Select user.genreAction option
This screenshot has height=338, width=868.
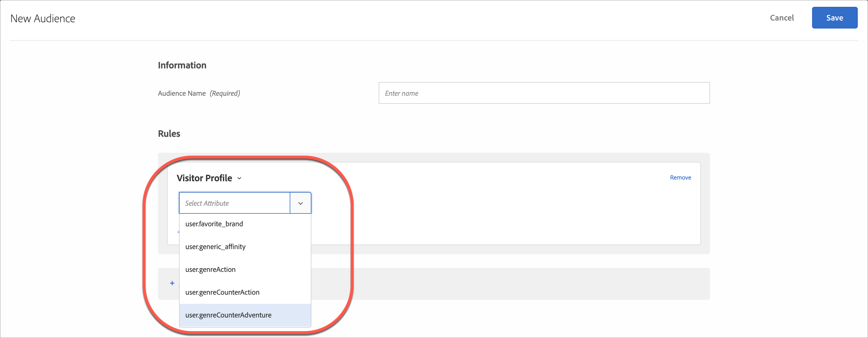210,269
